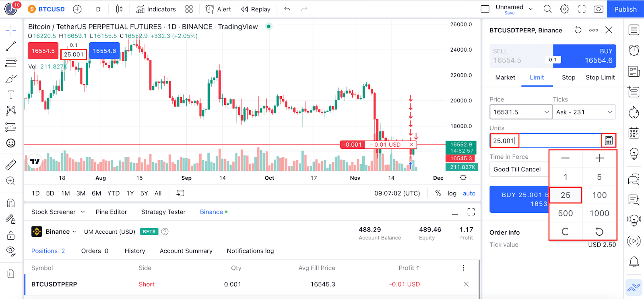Open the emoji icons tool

coord(11,143)
